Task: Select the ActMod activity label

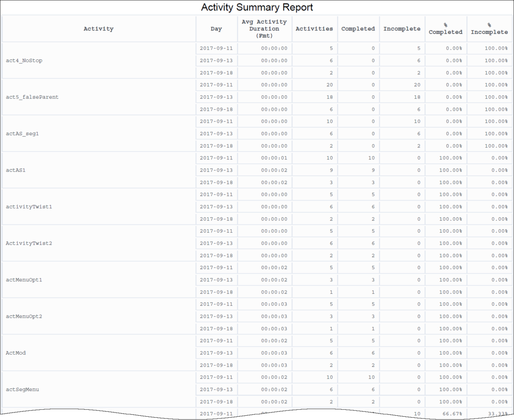Action: [x=15, y=353]
